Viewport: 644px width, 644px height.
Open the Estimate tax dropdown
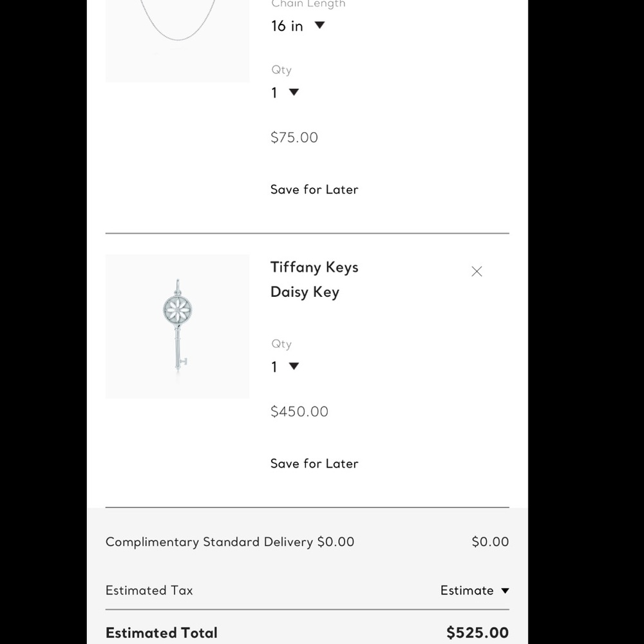point(475,590)
